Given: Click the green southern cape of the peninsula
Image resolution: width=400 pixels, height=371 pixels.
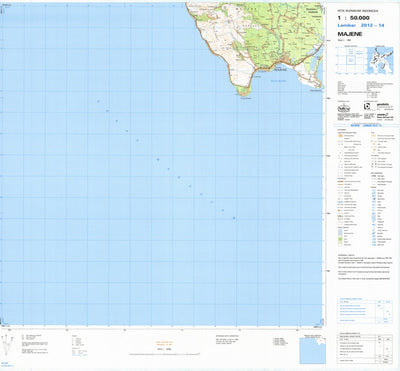Looking at the screenshot, I should point(244,91).
